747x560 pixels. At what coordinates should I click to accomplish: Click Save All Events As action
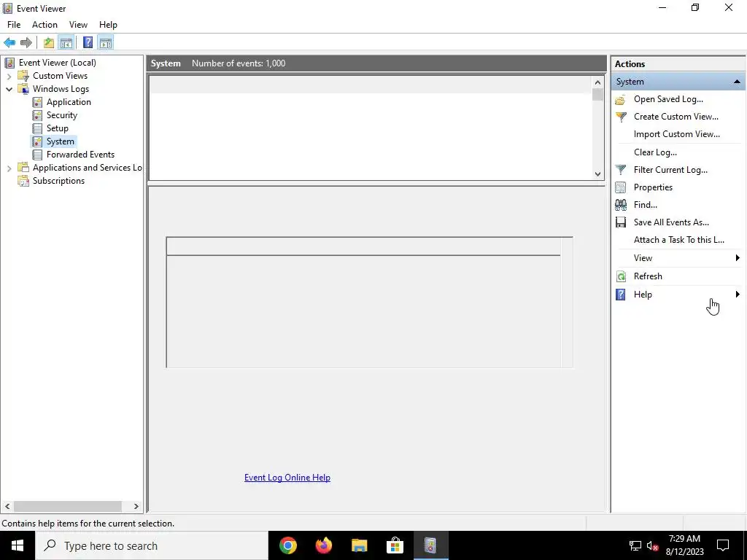click(x=671, y=222)
